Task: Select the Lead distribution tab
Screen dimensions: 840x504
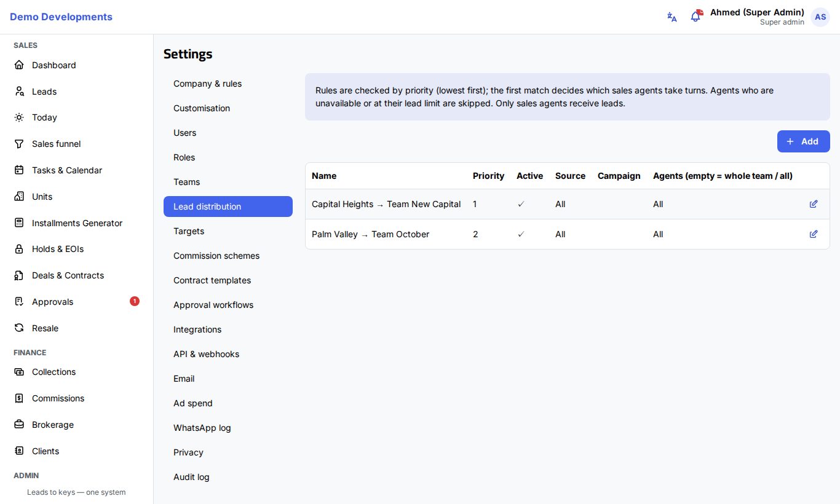Action: click(228, 207)
